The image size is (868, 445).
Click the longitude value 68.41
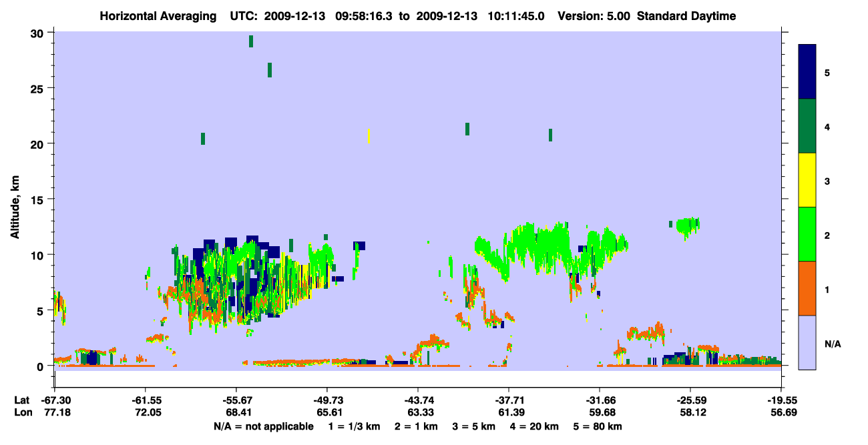tap(238, 412)
